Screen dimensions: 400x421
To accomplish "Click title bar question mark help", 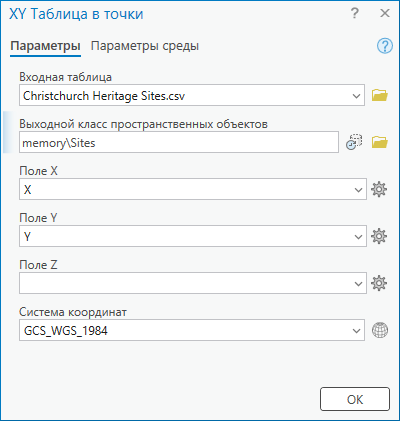I will coord(355,14).
